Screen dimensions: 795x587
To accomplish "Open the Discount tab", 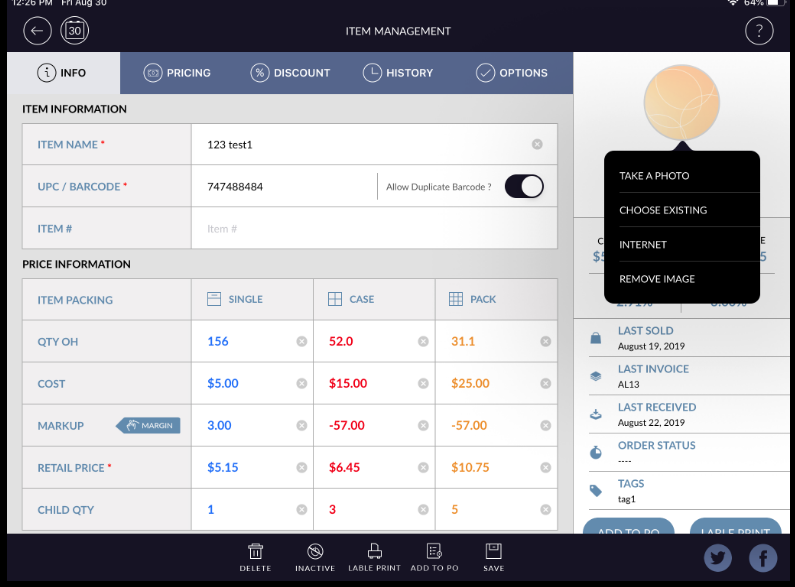I will point(290,73).
